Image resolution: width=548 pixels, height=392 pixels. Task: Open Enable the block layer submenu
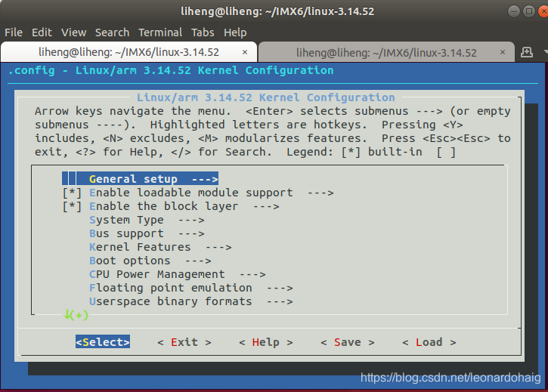(184, 206)
